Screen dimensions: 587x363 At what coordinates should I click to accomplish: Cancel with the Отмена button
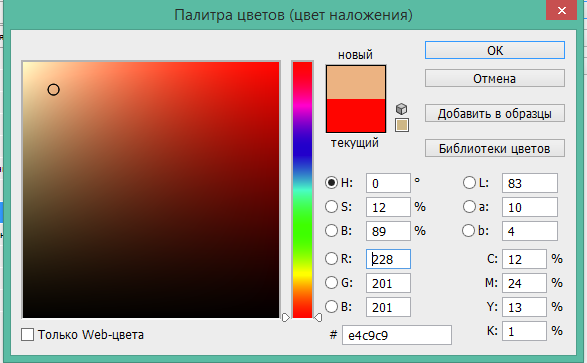coord(495,79)
